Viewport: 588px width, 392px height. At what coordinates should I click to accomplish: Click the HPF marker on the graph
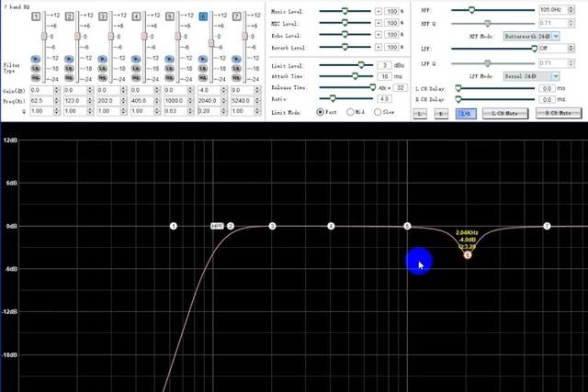[x=217, y=226]
